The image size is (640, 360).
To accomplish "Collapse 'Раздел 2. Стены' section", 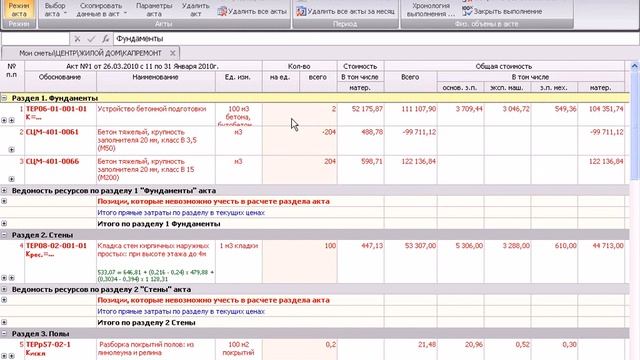I will click(4, 235).
